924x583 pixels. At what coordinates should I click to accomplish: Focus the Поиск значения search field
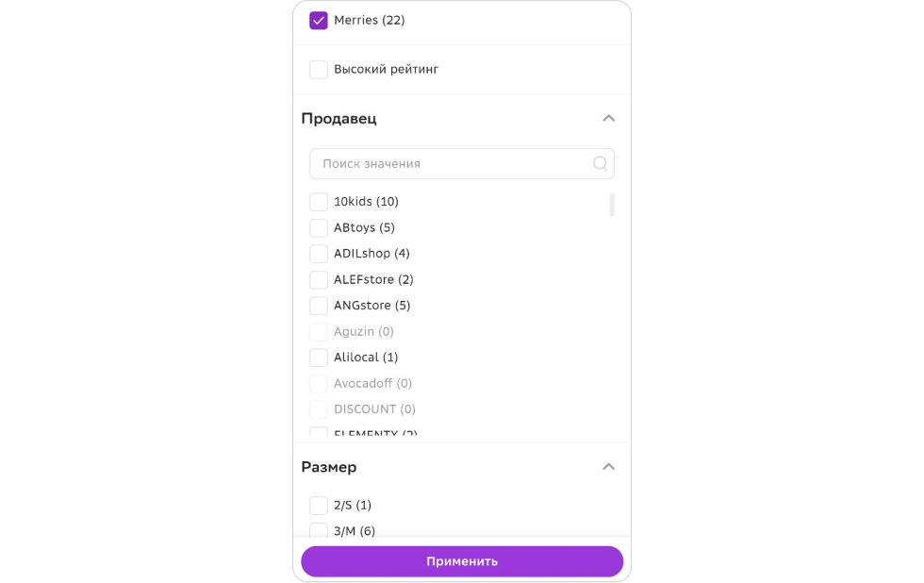click(462, 164)
